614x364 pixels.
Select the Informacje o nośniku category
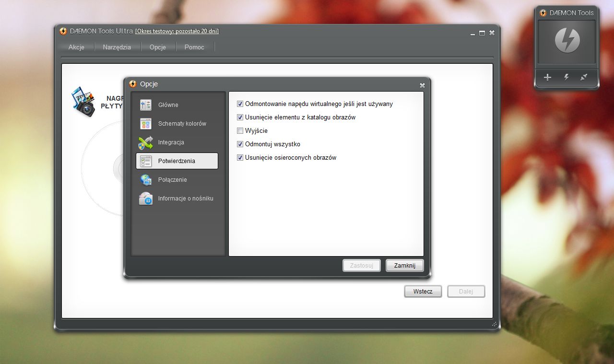[x=177, y=199]
